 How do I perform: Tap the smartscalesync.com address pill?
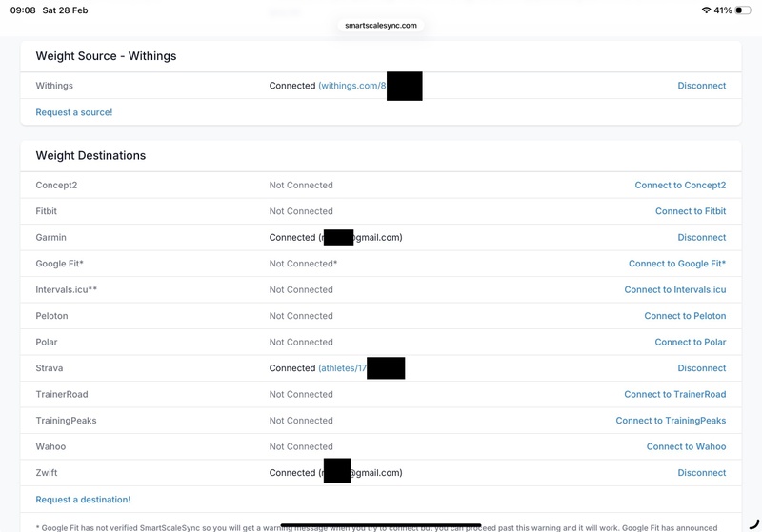[380, 26]
